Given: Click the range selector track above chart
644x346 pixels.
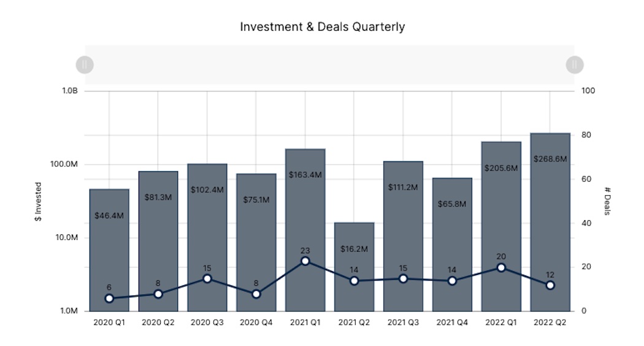Looking at the screenshot, I should pos(329,64).
